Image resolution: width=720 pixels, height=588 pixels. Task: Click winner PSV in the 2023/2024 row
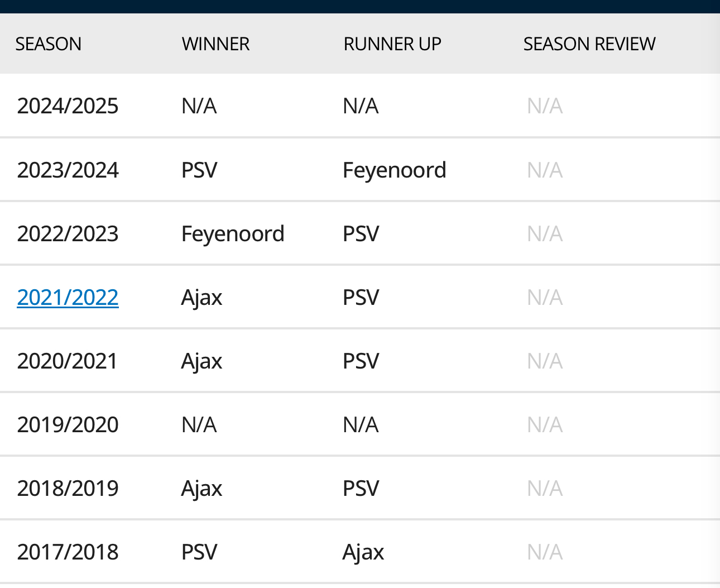(x=199, y=170)
